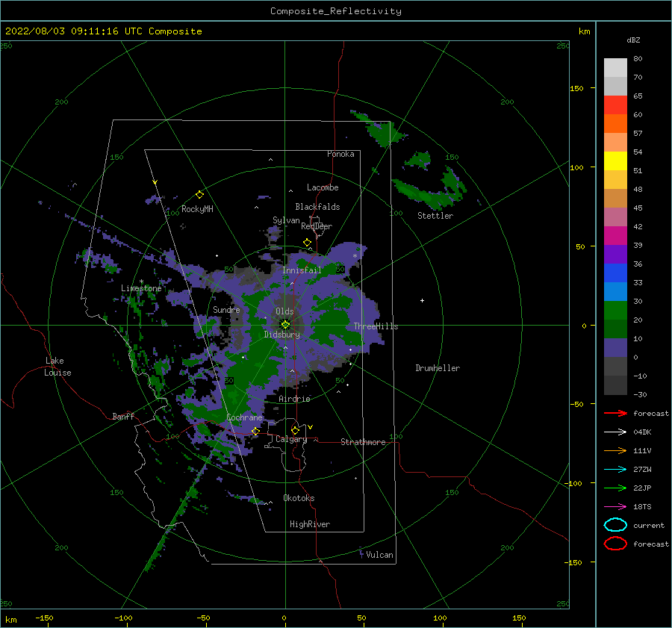Click the Sundre town label

click(226, 309)
